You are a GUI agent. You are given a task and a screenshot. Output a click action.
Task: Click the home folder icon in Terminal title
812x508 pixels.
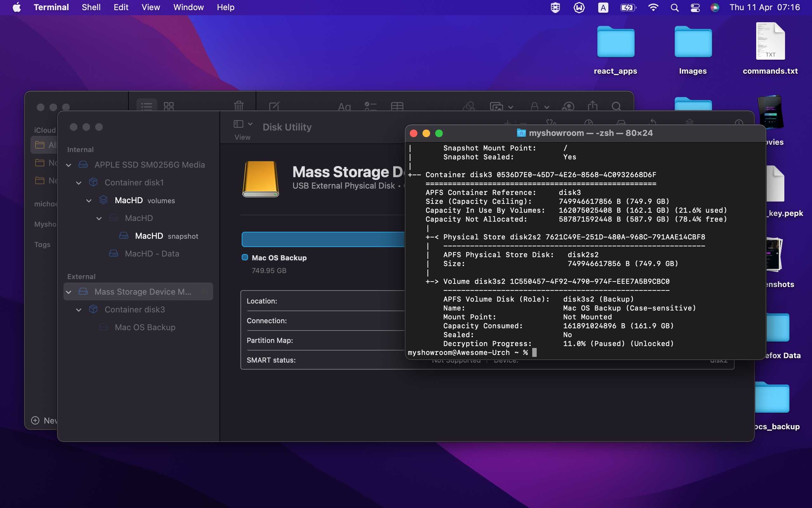[521, 133]
